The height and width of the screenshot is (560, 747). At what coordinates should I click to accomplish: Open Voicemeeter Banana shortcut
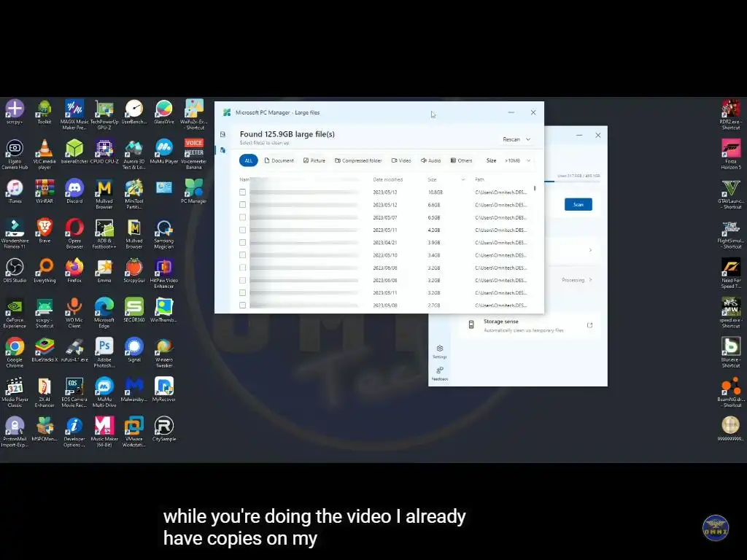[x=193, y=155]
